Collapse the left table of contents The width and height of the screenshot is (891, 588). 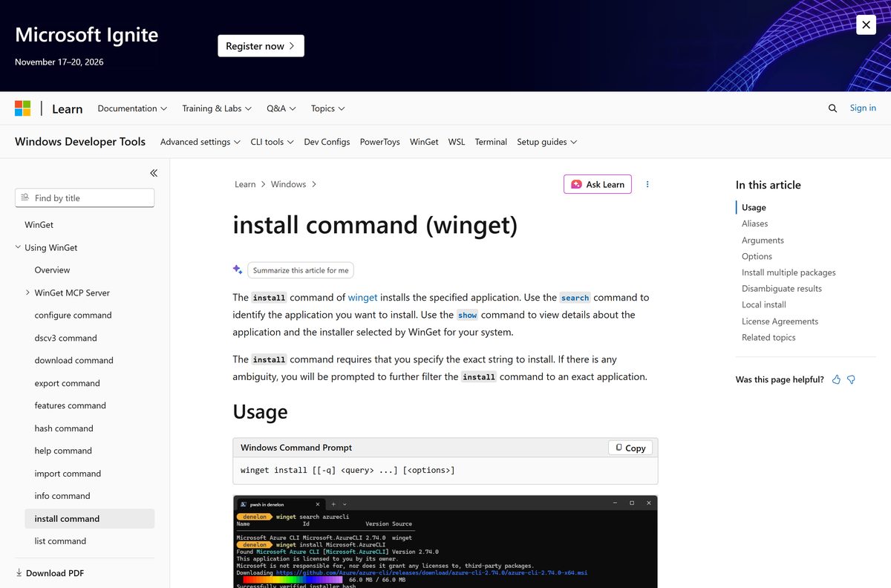pyautogui.click(x=154, y=173)
